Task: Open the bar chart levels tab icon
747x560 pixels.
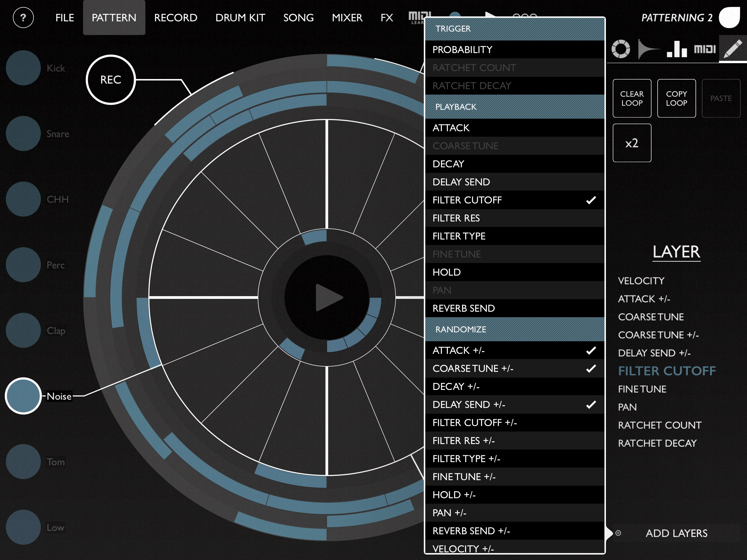Action: click(676, 49)
